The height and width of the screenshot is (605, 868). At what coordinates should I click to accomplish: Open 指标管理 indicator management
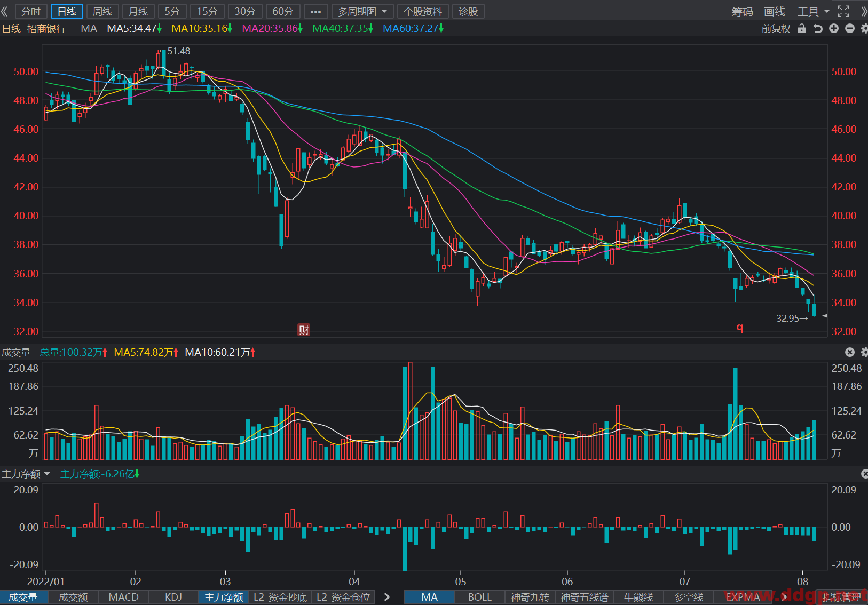[x=841, y=598]
